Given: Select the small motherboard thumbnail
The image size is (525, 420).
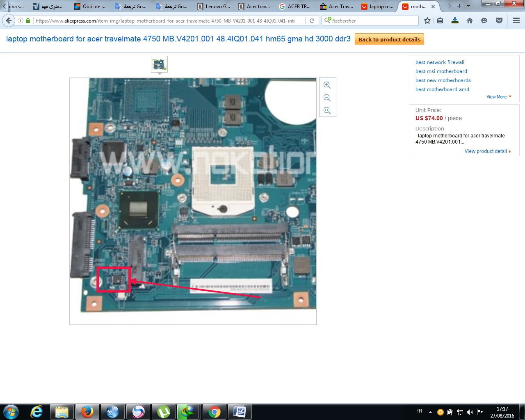Looking at the screenshot, I should pos(159,64).
